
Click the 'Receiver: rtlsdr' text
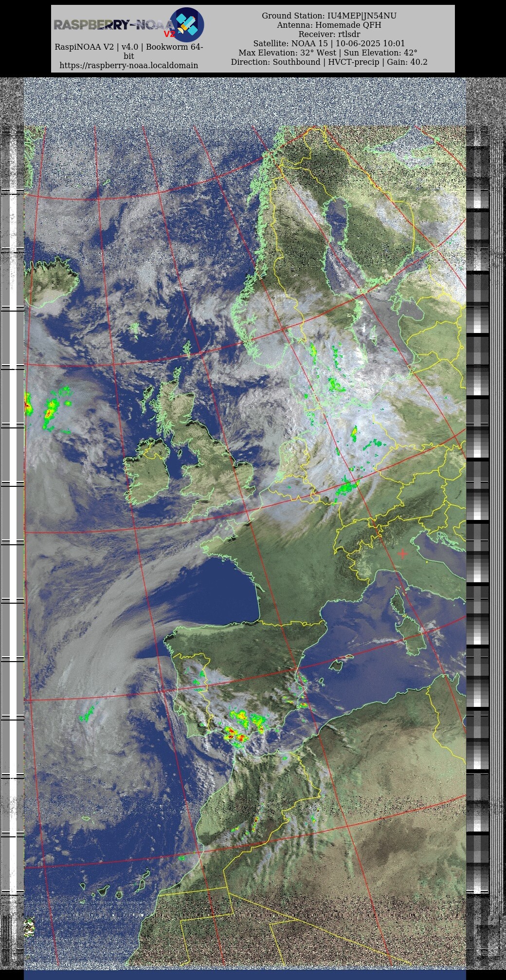pos(329,34)
